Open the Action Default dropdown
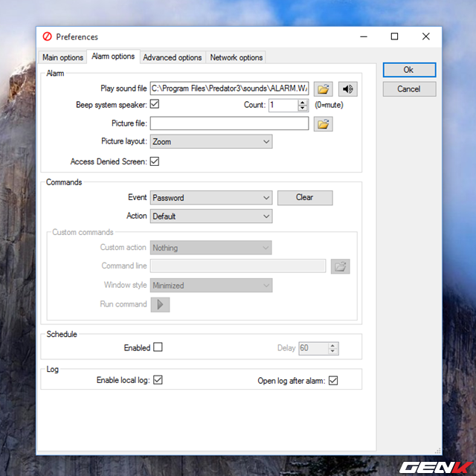 click(x=211, y=216)
